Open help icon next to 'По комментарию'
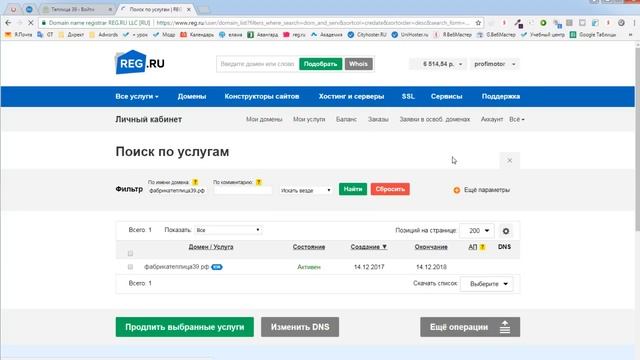The width and height of the screenshot is (640, 360). pyautogui.click(x=258, y=182)
